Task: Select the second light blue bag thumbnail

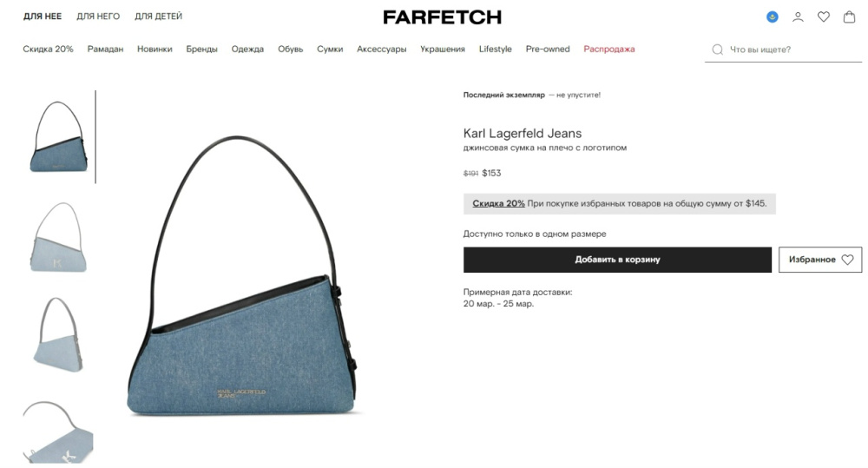Action: 58,237
